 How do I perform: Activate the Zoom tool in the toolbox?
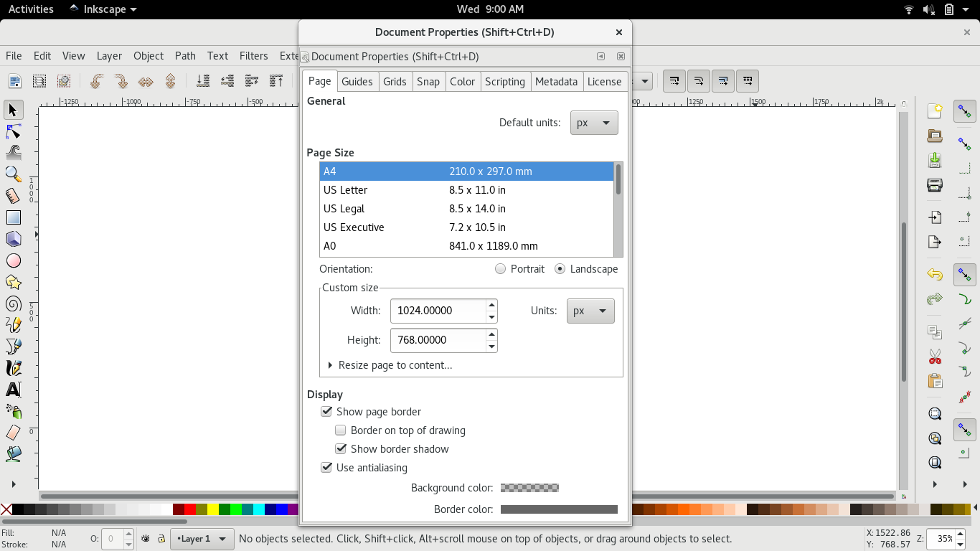point(14,174)
